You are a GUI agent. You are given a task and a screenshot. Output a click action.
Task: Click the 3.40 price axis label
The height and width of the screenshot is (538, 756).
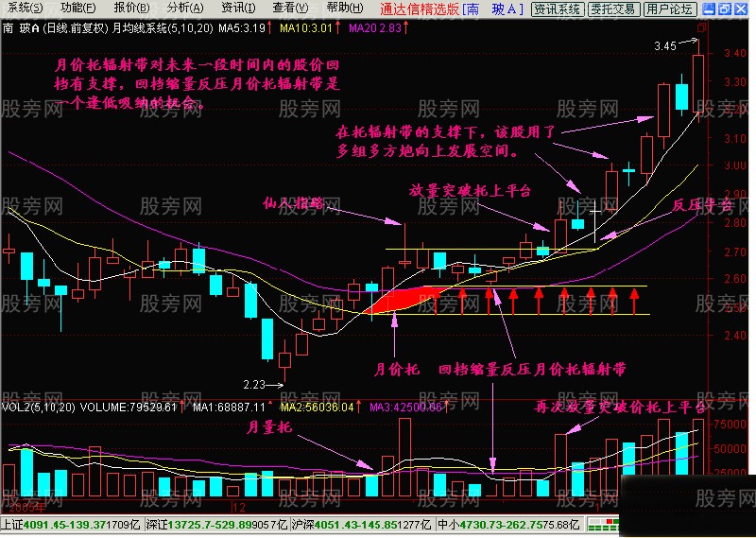(735, 53)
